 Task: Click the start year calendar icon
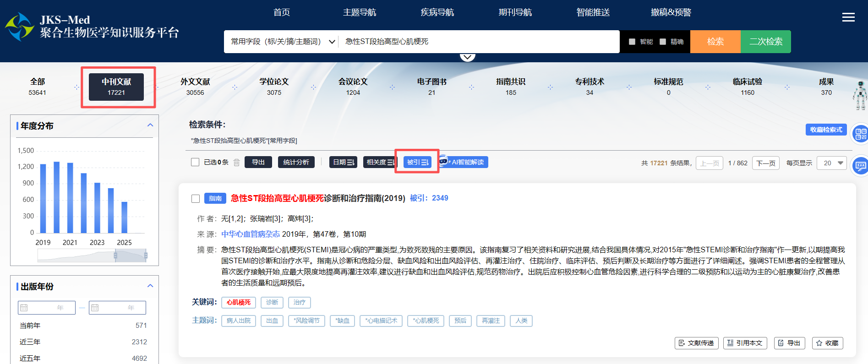(24, 308)
